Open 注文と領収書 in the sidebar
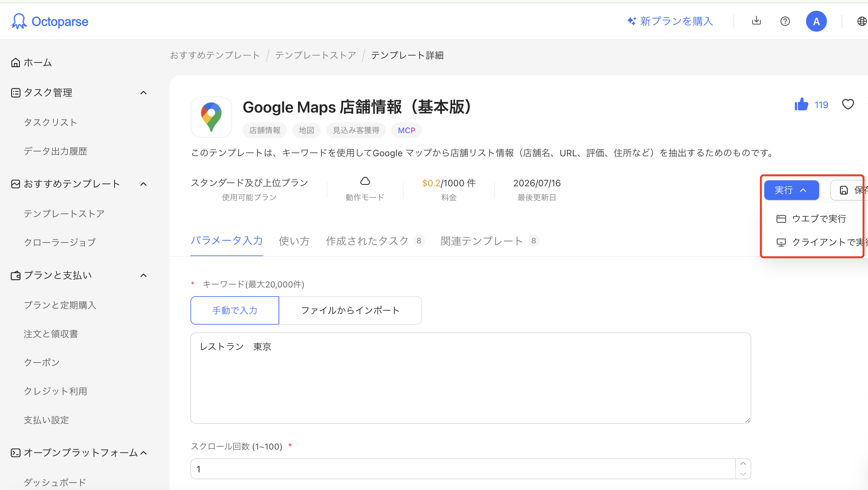Image resolution: width=868 pixels, height=490 pixels. coord(51,334)
